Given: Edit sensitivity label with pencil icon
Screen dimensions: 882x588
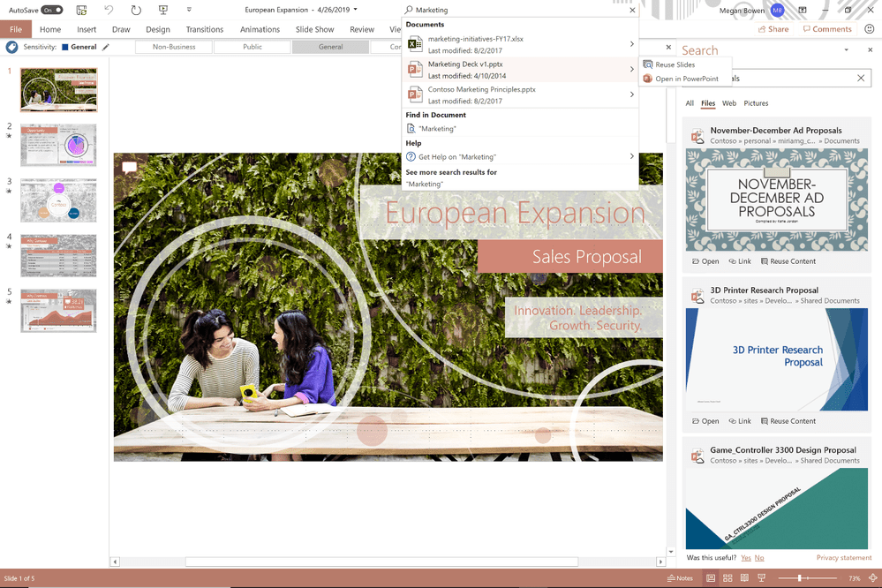Looking at the screenshot, I should pos(106,47).
